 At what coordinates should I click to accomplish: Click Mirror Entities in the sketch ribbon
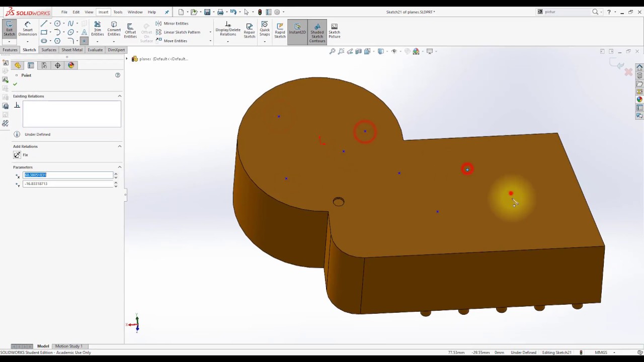172,24
